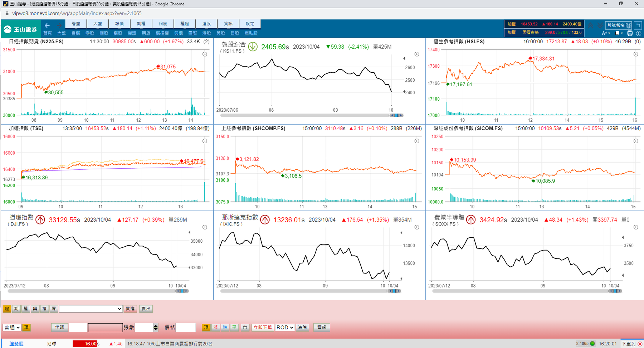644x348 pixels.
Task: Select the 設定 menu tab
Action: (250, 24)
